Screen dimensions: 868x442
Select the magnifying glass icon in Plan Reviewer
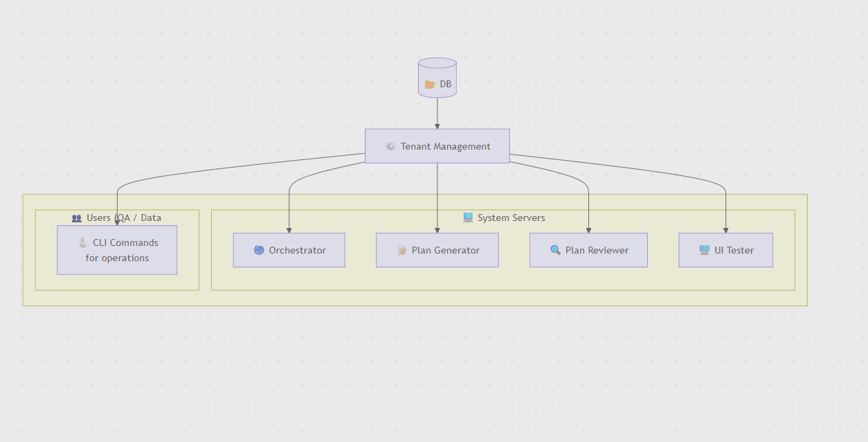pos(555,250)
